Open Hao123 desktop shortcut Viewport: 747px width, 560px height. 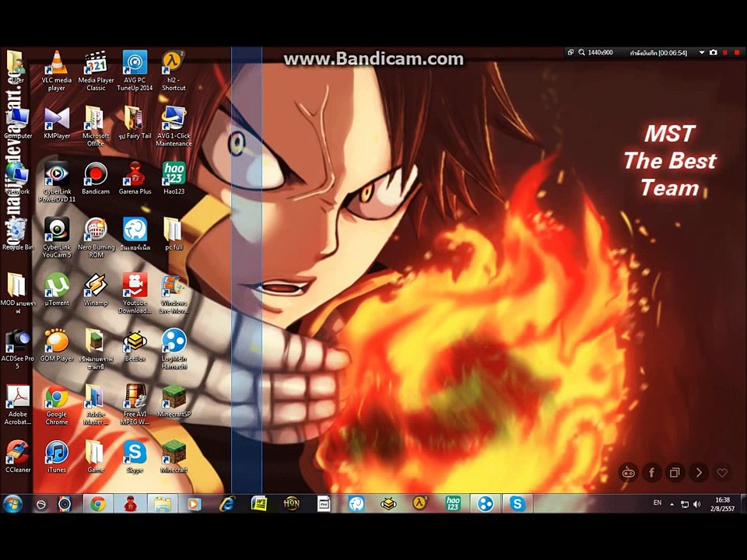pyautogui.click(x=174, y=178)
